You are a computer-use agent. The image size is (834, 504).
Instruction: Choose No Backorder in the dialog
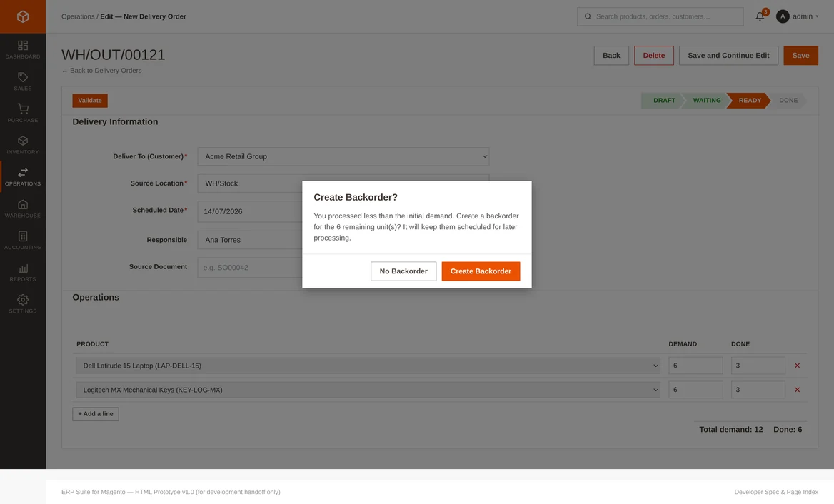[x=403, y=271]
